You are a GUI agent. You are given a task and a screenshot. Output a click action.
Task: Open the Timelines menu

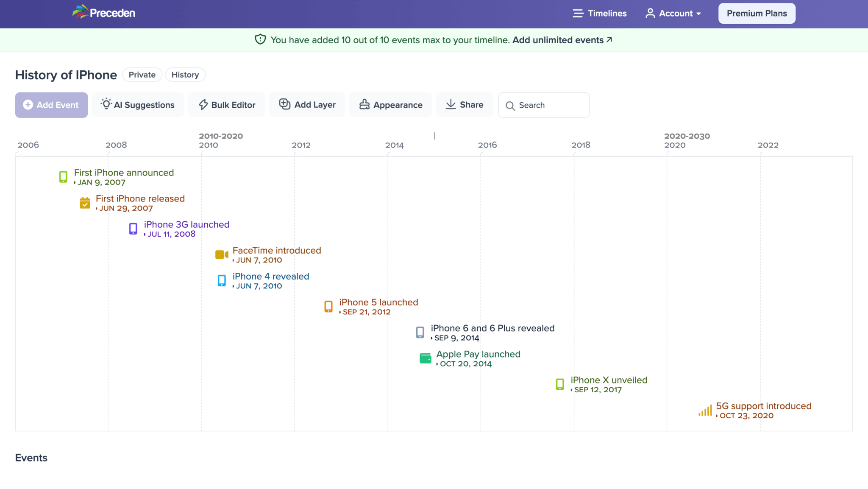coord(599,14)
